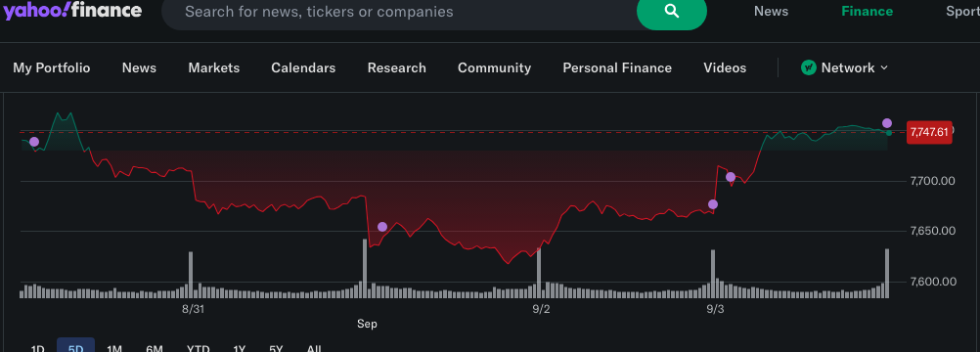Click the Sep month label

367,324
